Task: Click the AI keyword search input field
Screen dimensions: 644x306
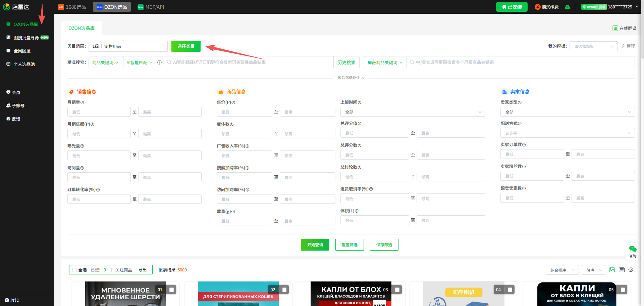Action: [249, 62]
